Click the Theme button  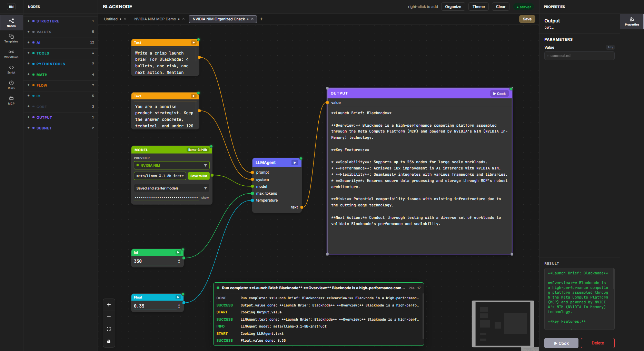pyautogui.click(x=478, y=7)
